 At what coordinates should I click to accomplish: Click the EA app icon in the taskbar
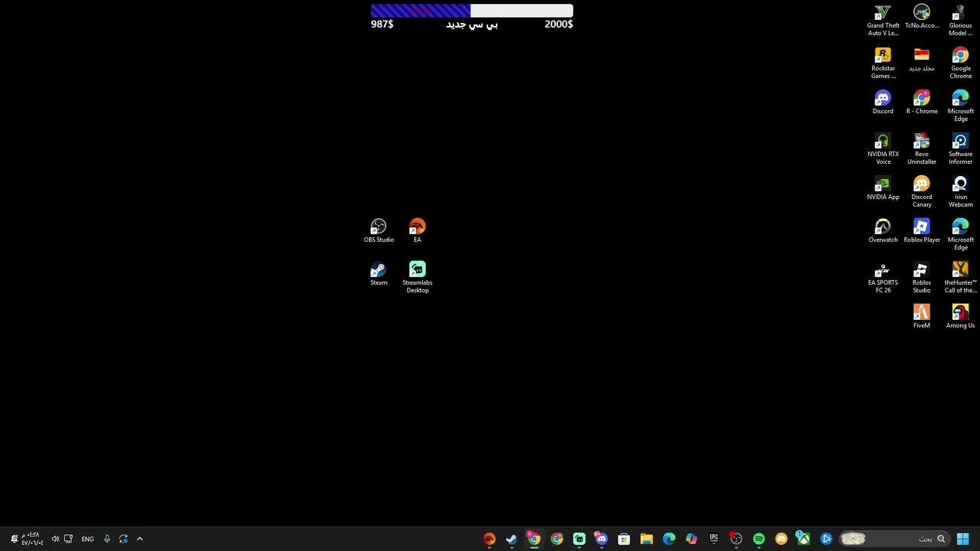[x=489, y=539]
